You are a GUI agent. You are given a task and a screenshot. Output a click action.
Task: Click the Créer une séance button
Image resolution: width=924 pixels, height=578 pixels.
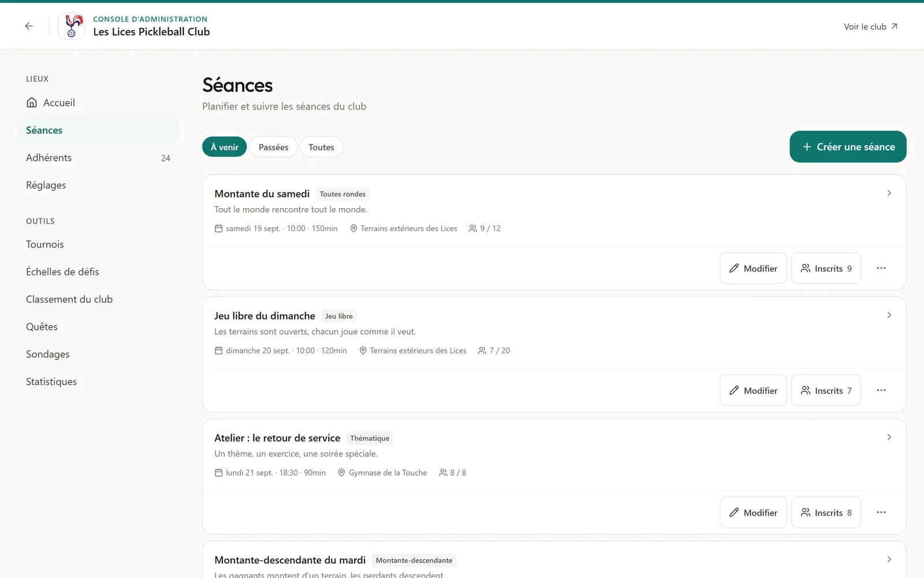click(x=848, y=147)
